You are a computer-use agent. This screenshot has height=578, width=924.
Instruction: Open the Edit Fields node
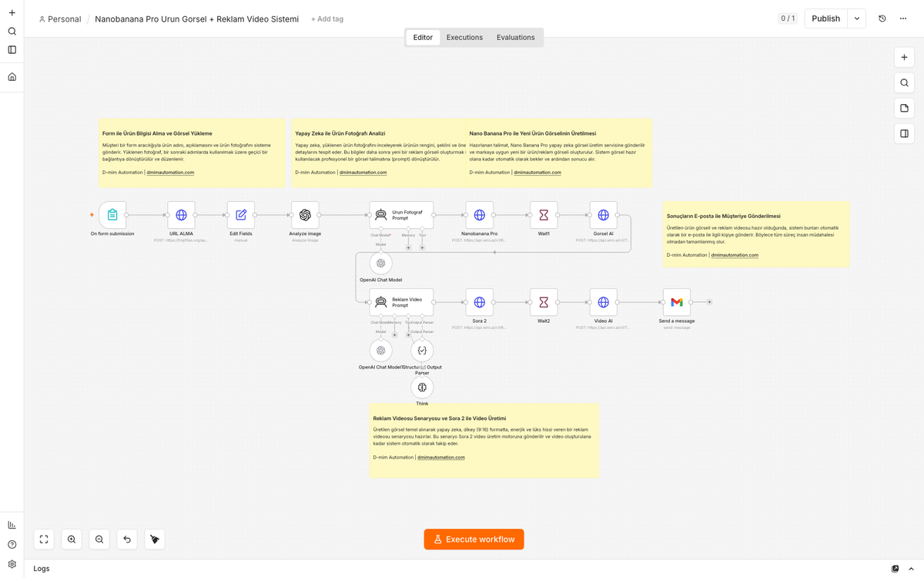[x=241, y=215]
